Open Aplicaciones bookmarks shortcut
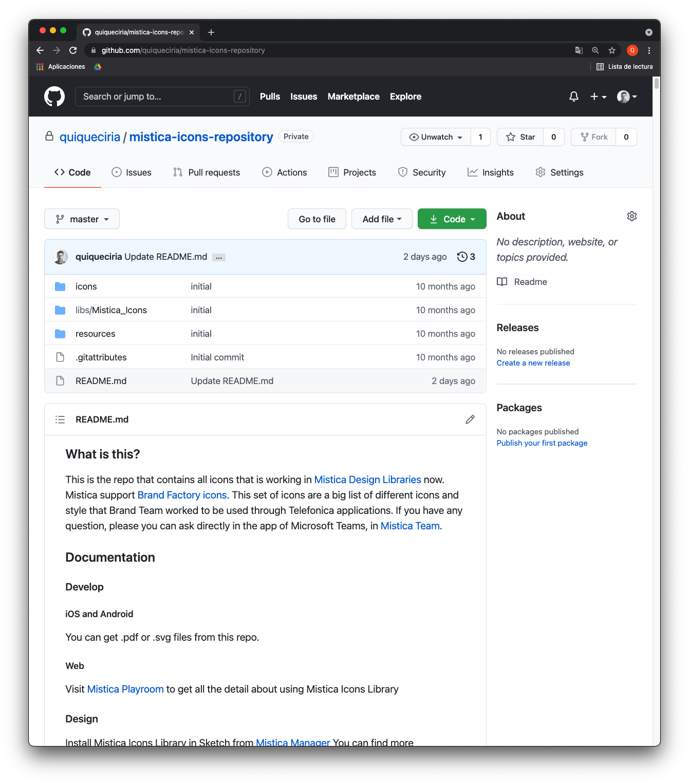Screen dimensions: 689x784 [x=61, y=67]
